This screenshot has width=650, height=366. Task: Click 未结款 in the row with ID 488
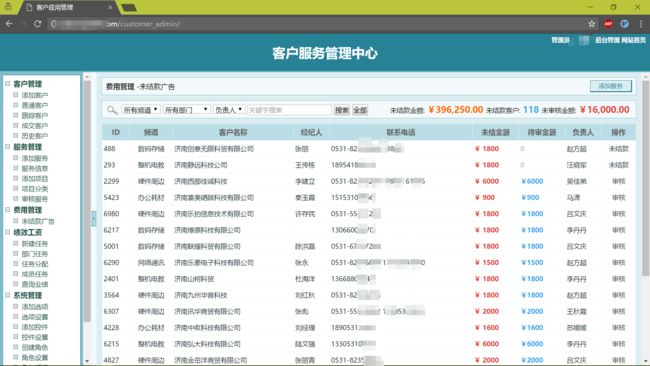pos(618,149)
